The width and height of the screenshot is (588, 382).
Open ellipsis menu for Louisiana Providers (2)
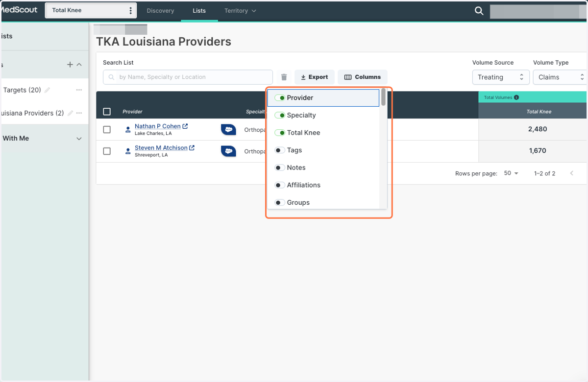[x=79, y=113]
